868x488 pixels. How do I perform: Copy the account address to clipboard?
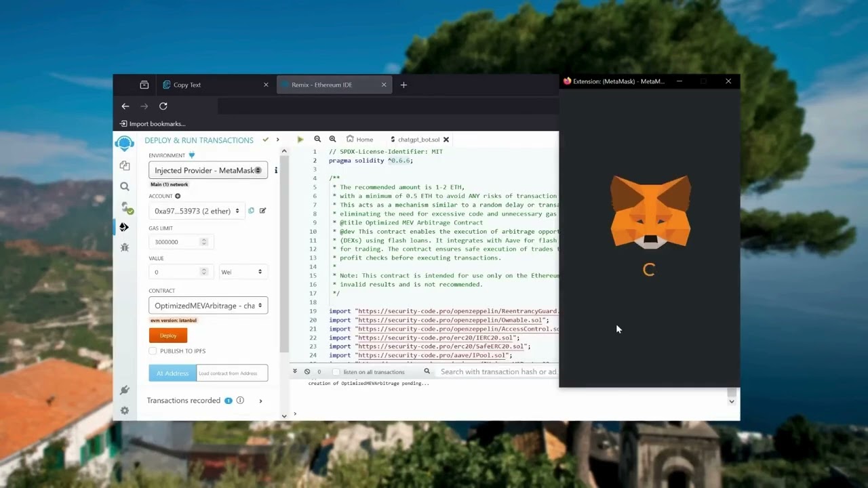(251, 211)
